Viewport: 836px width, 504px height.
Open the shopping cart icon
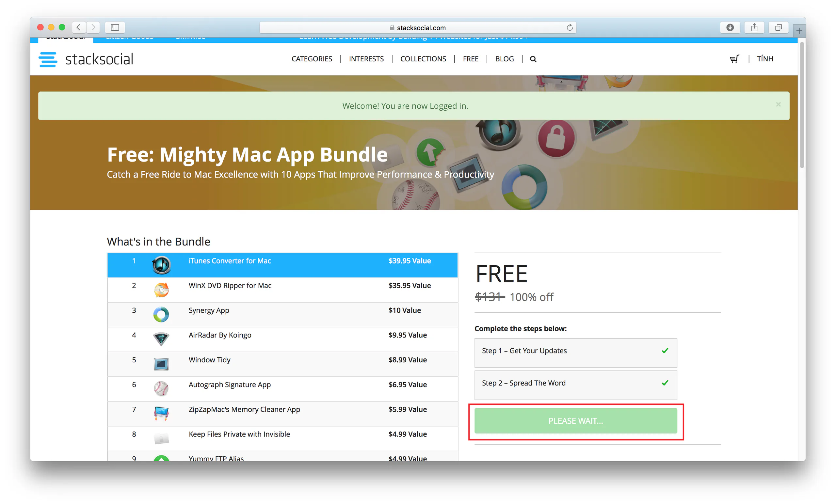click(734, 59)
